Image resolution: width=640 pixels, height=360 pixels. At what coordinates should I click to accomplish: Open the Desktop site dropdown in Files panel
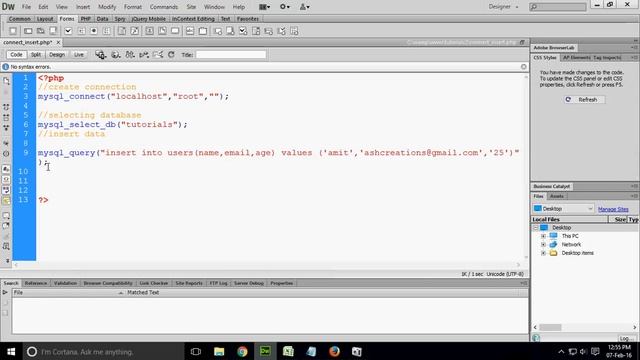pos(563,209)
